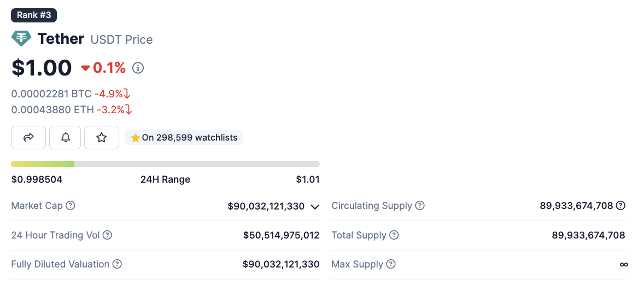Click the Circulating Supply label
Viewport: 644px width, 291px height.
(372, 206)
